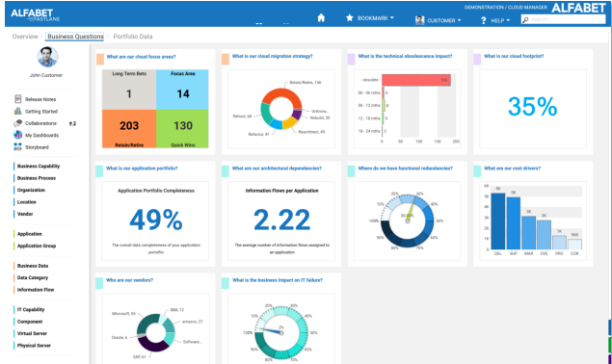Open 'What is the business impact on IT failure?' title

[278, 280]
